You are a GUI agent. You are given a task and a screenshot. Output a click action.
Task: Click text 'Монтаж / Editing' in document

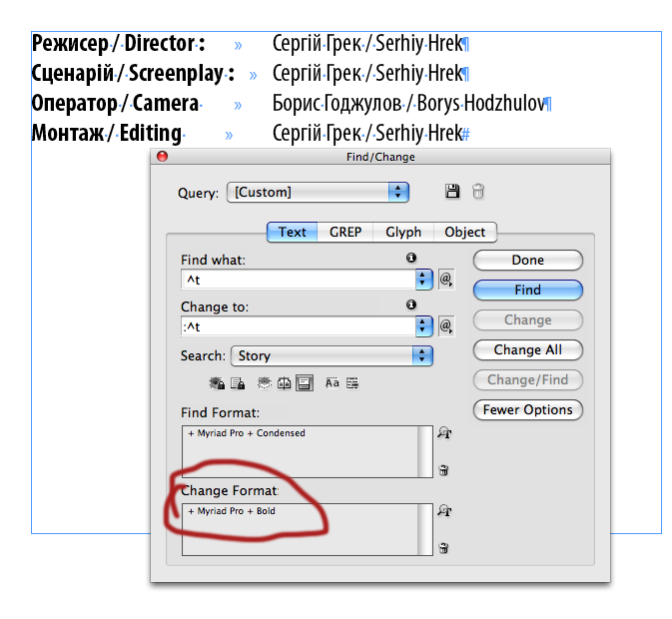107,133
